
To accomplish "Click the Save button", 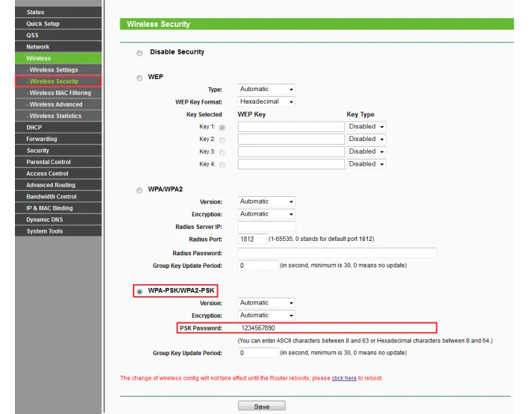I will pos(261,407).
